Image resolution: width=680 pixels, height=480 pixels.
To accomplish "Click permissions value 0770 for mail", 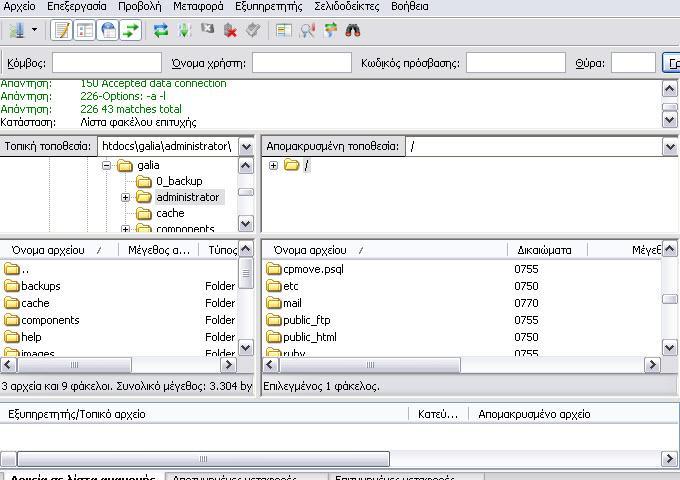I will (x=526, y=303).
